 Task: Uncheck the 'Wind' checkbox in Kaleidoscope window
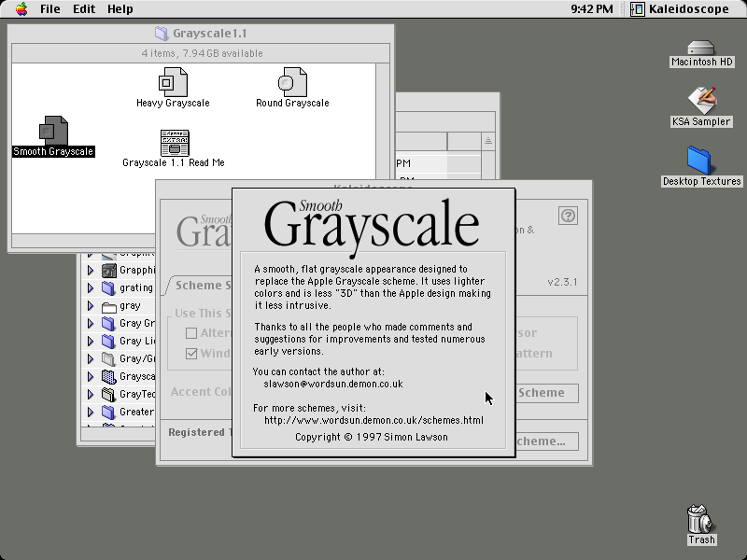191,354
